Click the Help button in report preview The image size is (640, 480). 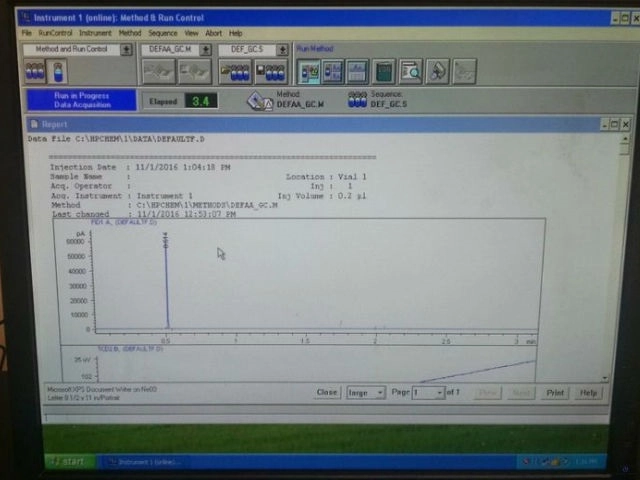(x=588, y=393)
